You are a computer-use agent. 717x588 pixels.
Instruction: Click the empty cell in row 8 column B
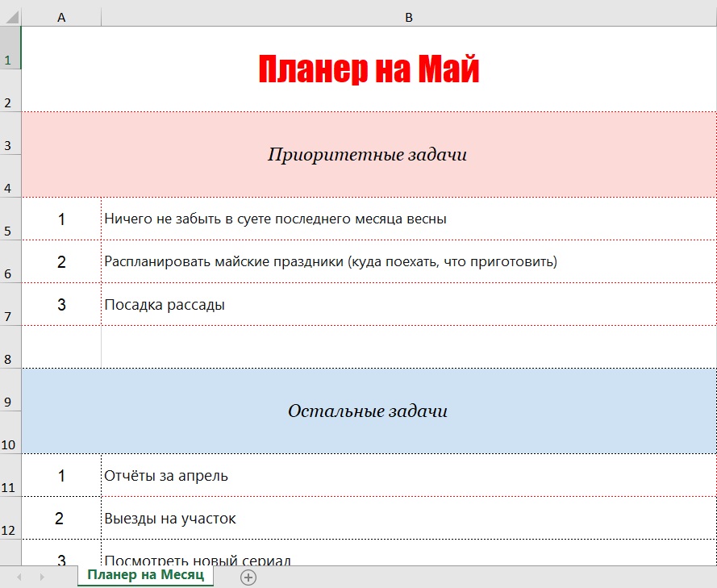pyautogui.click(x=408, y=347)
